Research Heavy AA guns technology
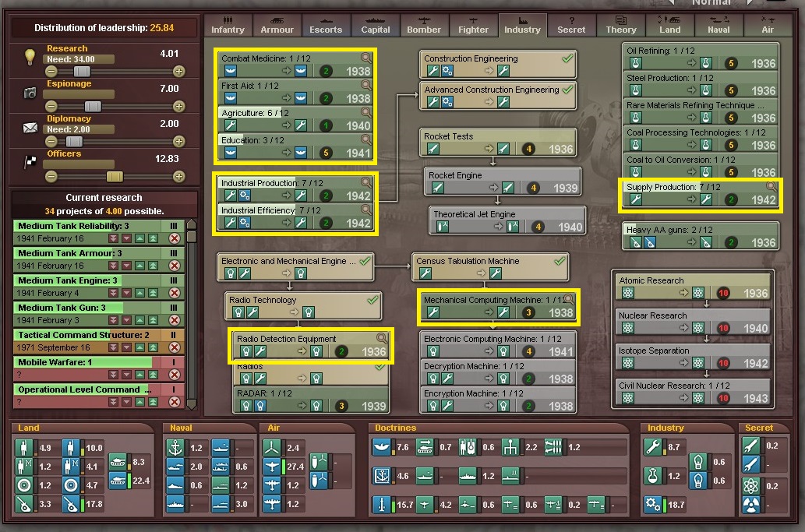 coord(701,236)
